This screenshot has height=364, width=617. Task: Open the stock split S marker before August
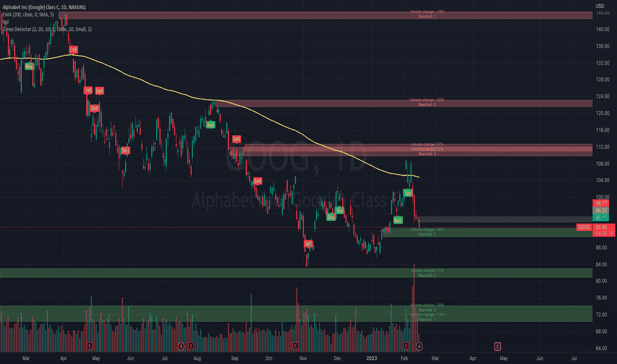(x=181, y=346)
